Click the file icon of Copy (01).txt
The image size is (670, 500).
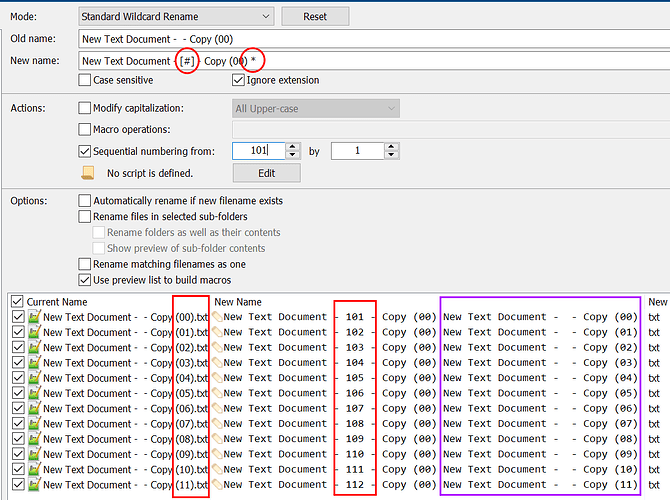point(34,332)
